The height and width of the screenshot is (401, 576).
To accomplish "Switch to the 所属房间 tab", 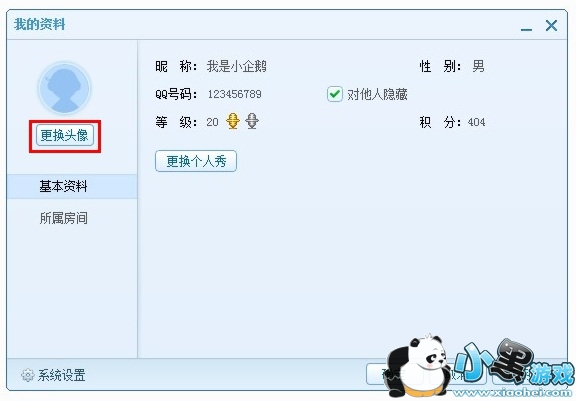I will click(x=64, y=218).
